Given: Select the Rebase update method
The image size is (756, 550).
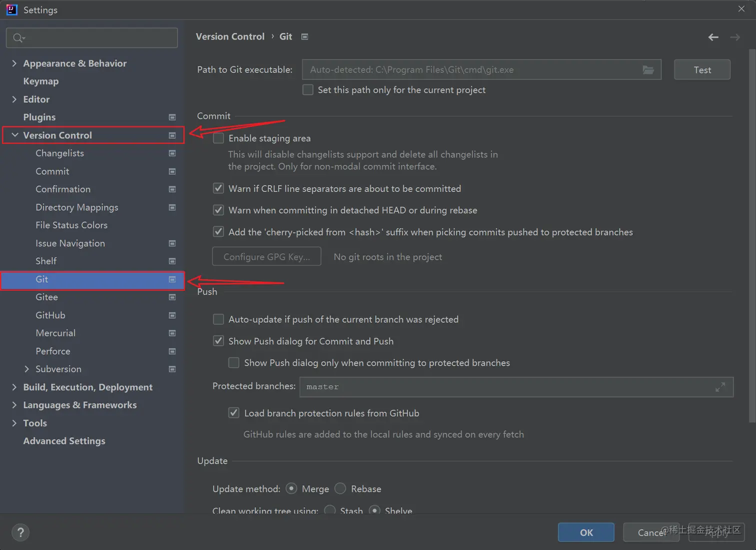Looking at the screenshot, I should coord(340,489).
